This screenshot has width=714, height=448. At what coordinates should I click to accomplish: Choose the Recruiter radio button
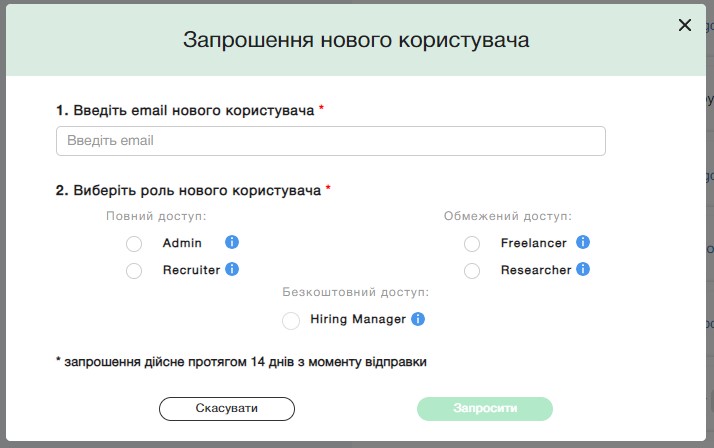(134, 271)
